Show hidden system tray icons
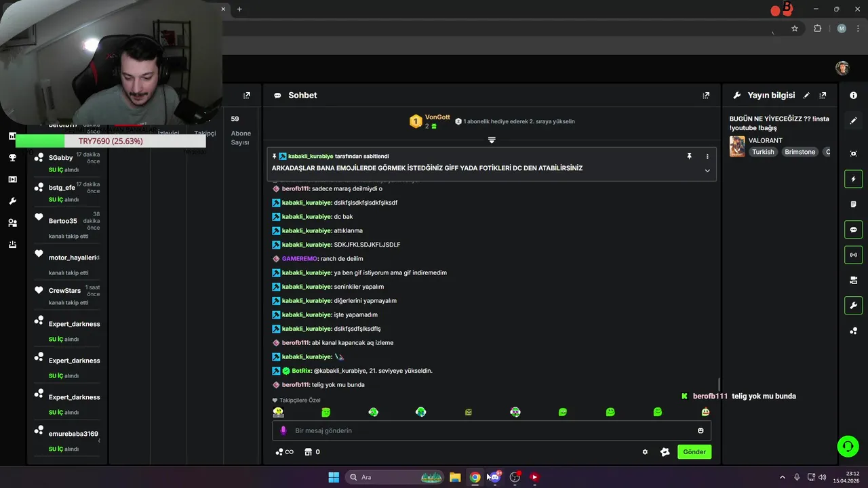Screen dimensions: 868x488 (782, 477)
